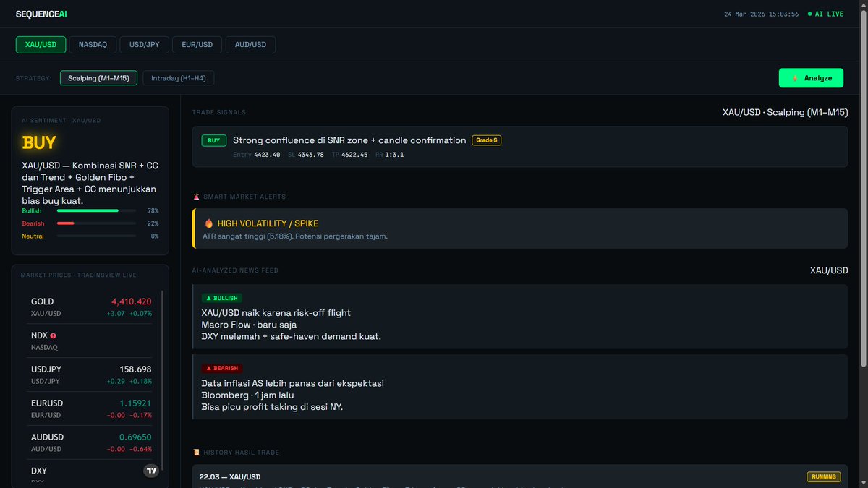Select the GOLD XAU/USD price row
The width and height of the screenshot is (868, 488).
[x=91, y=307]
